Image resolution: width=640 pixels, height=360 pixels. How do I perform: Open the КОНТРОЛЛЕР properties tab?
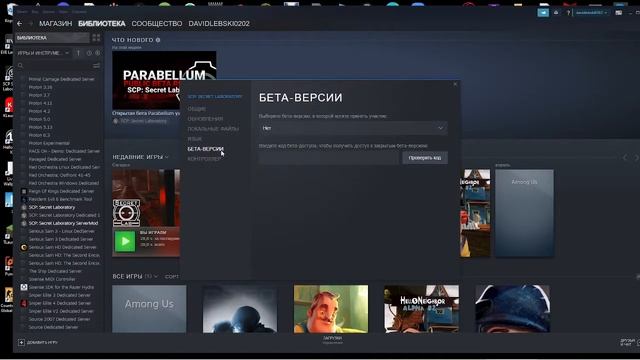[x=204, y=159]
